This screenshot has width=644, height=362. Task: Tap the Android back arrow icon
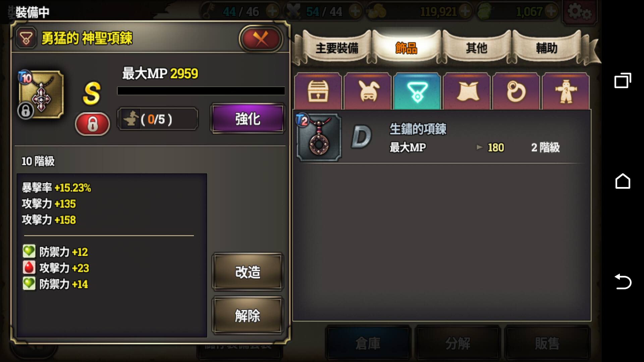click(623, 282)
